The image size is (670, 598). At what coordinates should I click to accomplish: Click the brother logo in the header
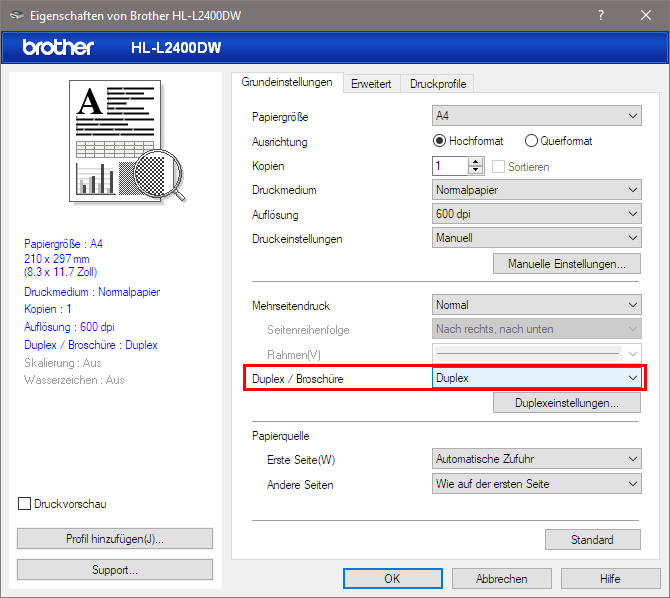(x=58, y=47)
